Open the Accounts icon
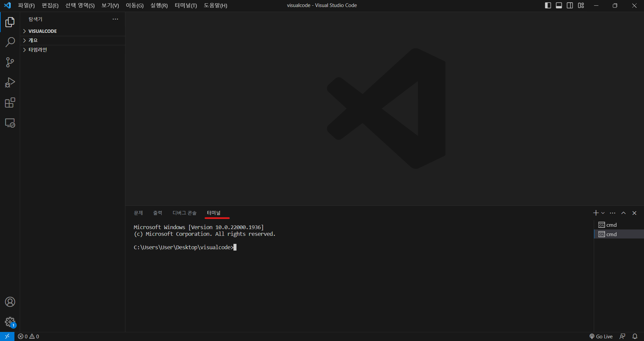The width and height of the screenshot is (644, 341). pos(10,302)
